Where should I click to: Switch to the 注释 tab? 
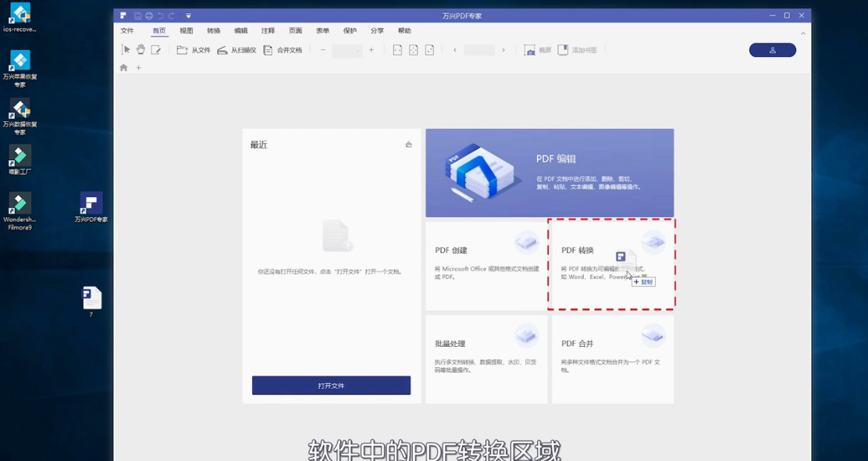point(268,30)
